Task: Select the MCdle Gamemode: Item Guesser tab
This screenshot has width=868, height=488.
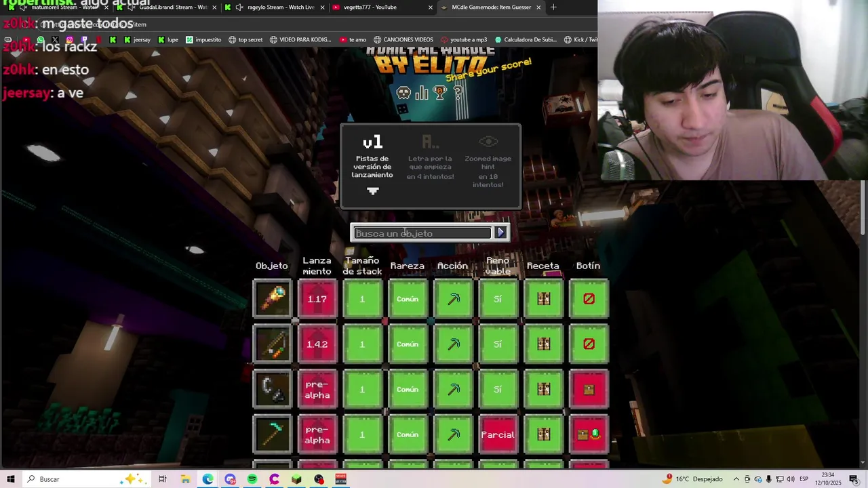Action: (x=491, y=7)
